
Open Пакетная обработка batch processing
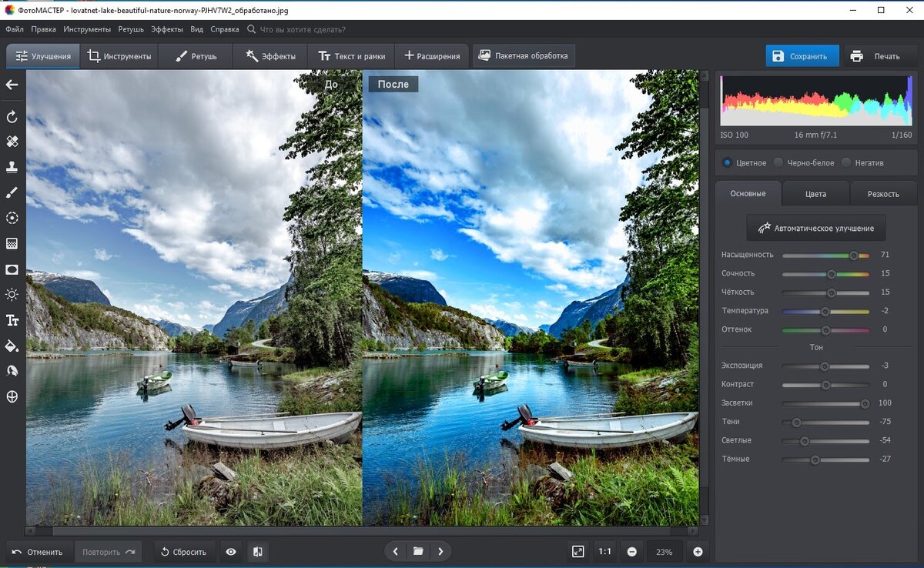524,56
